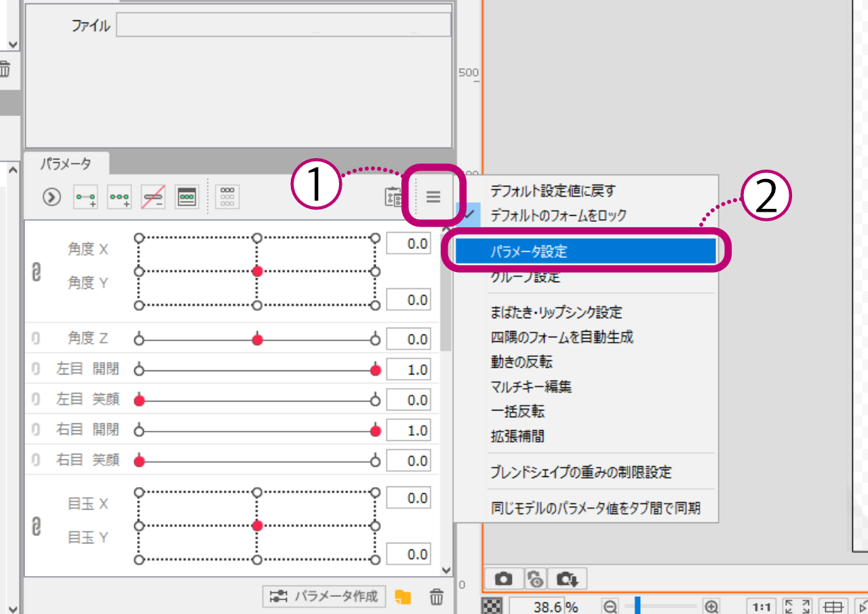The width and height of the screenshot is (868, 614).
Task: Select 一括反転 in menu
Action: pyautogui.click(x=517, y=411)
